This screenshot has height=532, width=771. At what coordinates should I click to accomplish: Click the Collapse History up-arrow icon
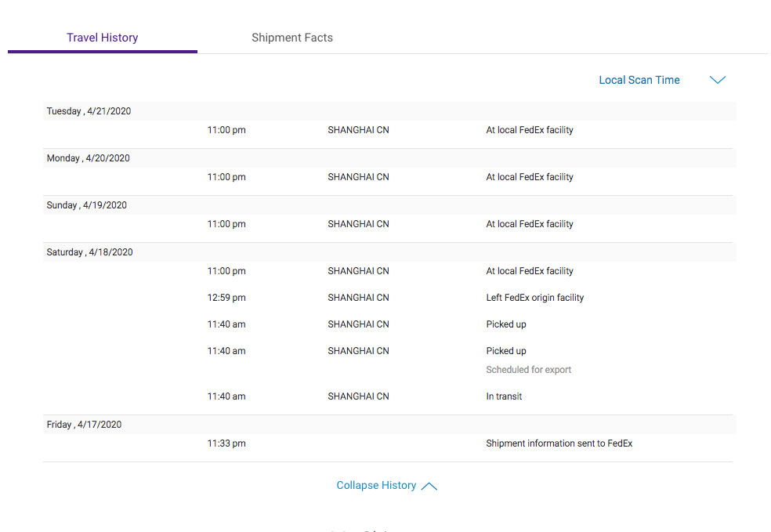click(429, 486)
